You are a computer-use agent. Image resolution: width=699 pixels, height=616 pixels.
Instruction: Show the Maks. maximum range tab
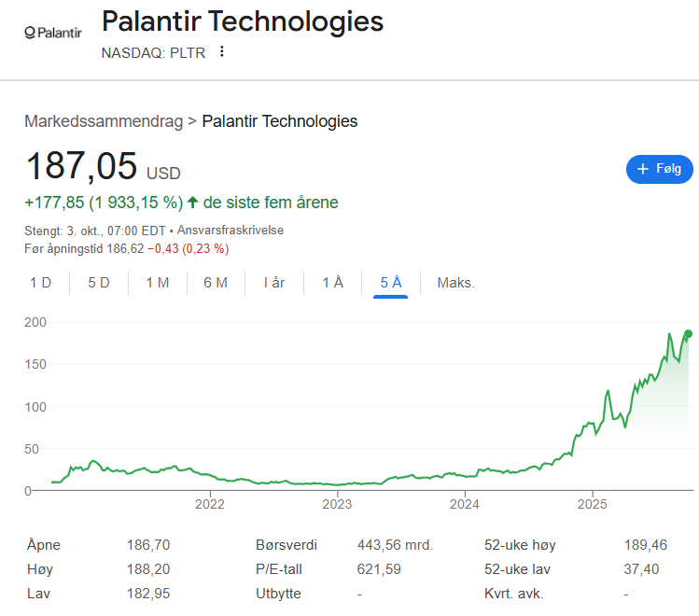[455, 283]
